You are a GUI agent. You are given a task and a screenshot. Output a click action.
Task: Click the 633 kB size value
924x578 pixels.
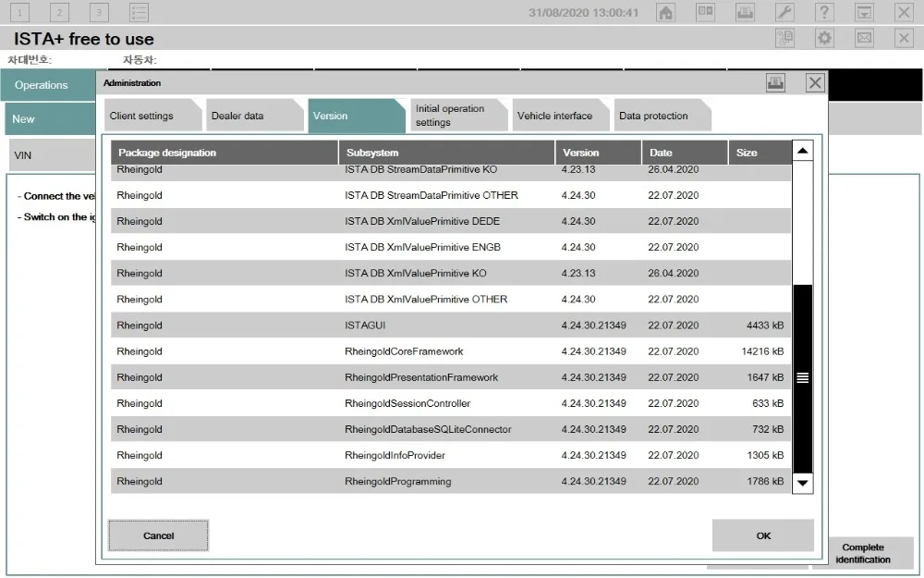coord(768,403)
